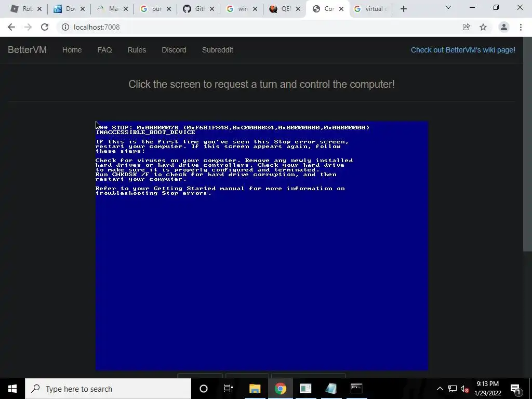Open File Explorer from the taskbar

coord(255,389)
